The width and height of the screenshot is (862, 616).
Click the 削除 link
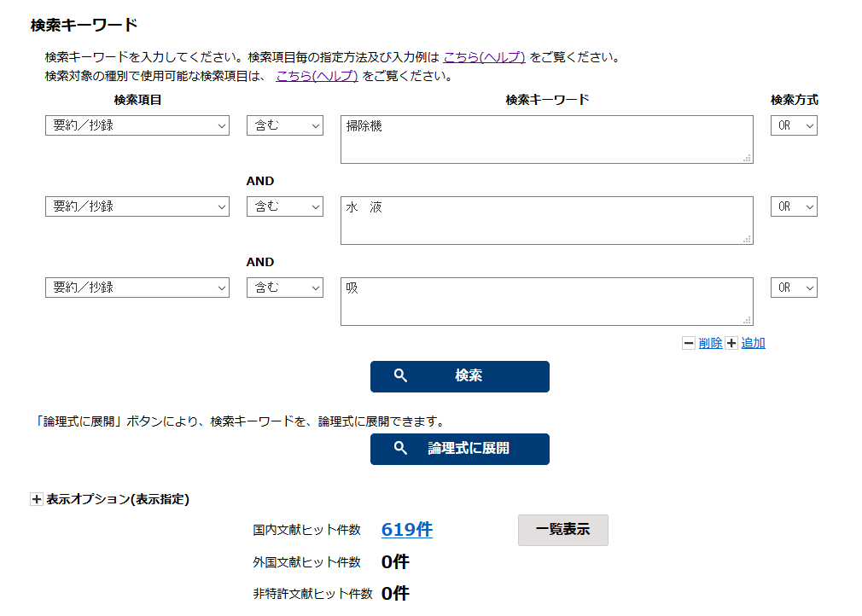tap(710, 344)
